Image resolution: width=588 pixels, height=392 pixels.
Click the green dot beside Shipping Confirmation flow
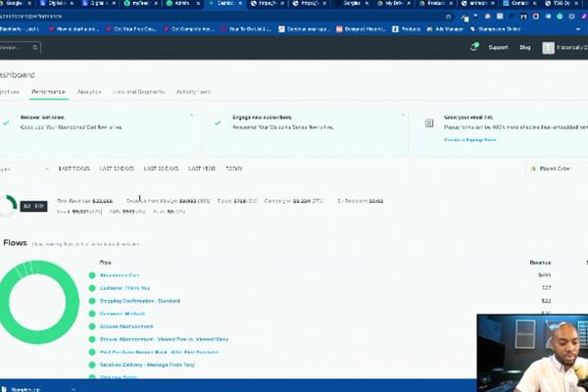tap(92, 301)
